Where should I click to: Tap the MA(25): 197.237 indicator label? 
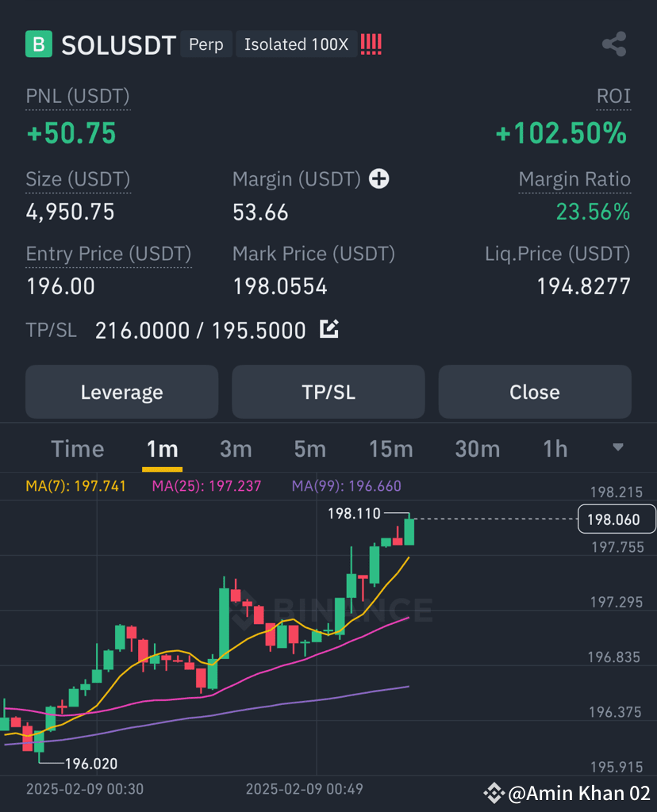tap(206, 486)
